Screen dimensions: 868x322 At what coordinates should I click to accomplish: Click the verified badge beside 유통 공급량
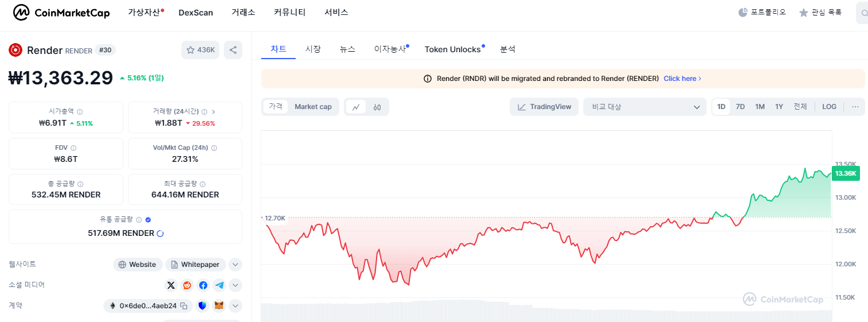pyautogui.click(x=148, y=220)
